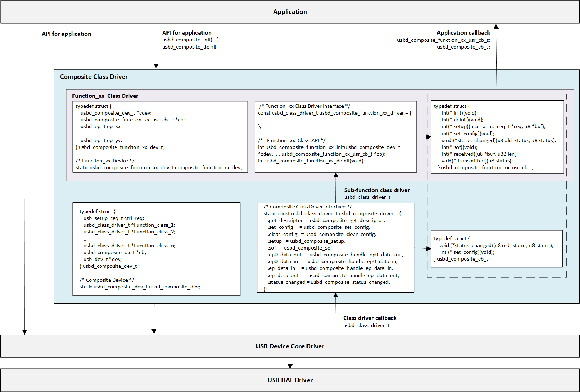Click the int(* received)(u8 *buf, u32 len) line
This screenshot has width=580, height=392.
coord(479,154)
